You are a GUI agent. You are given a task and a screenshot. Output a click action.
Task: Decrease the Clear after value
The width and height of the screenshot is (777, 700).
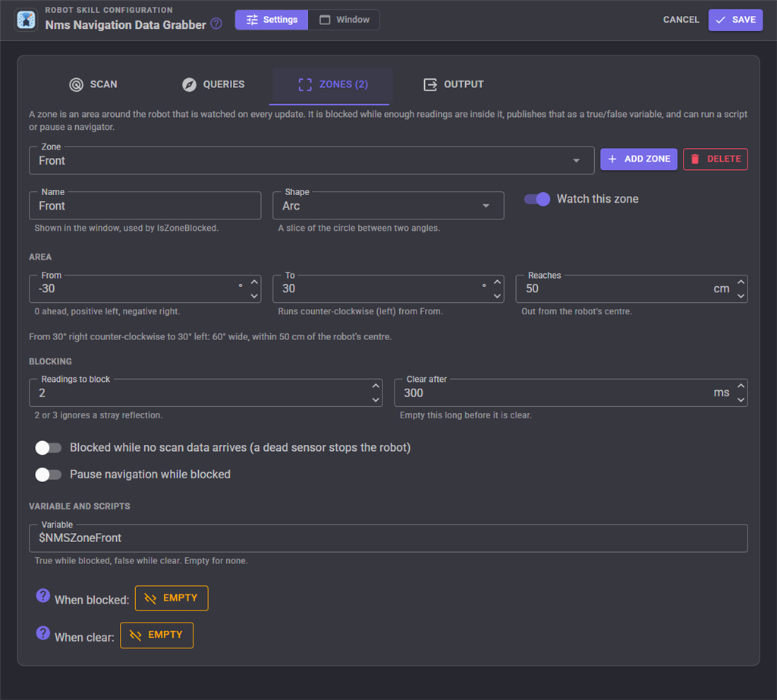[741, 400]
